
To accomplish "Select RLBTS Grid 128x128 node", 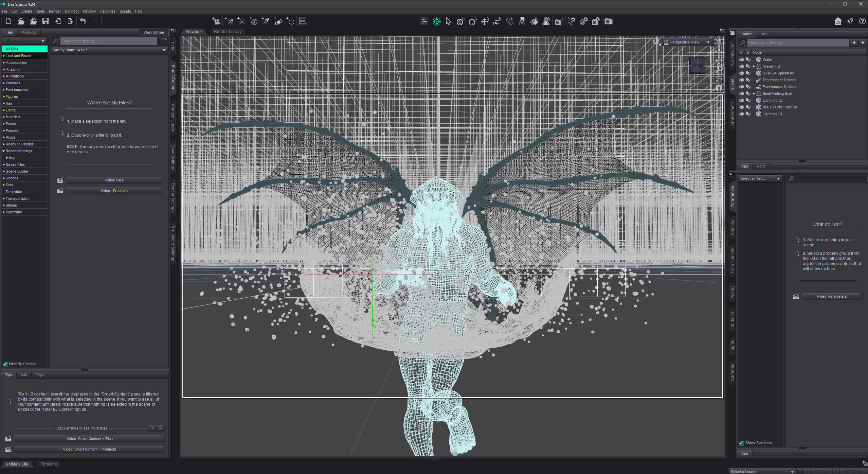I will pos(779,107).
